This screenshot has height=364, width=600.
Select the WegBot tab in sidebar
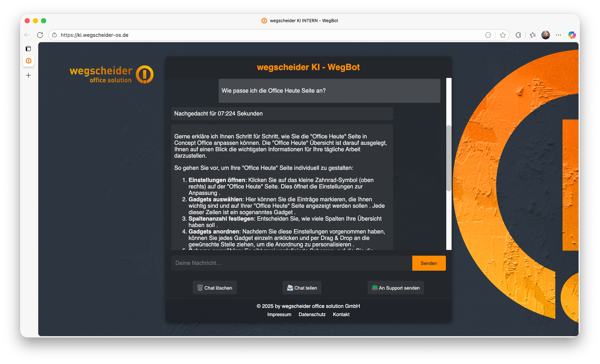click(29, 61)
